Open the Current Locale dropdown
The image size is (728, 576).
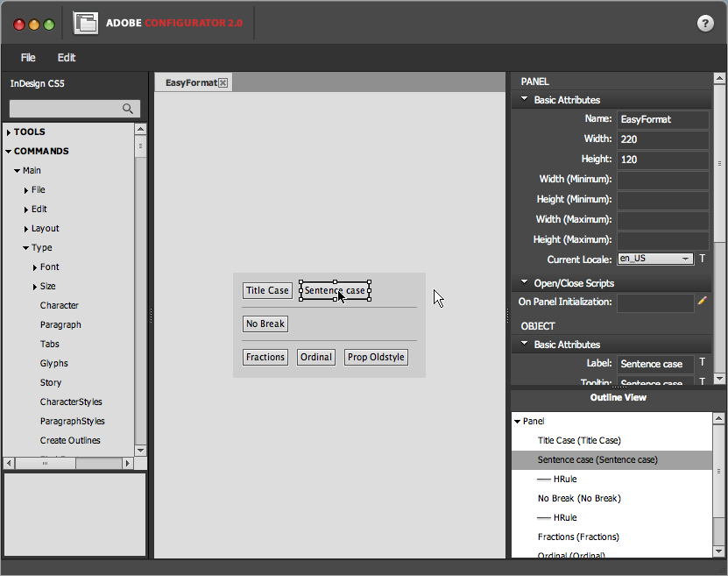(x=654, y=259)
